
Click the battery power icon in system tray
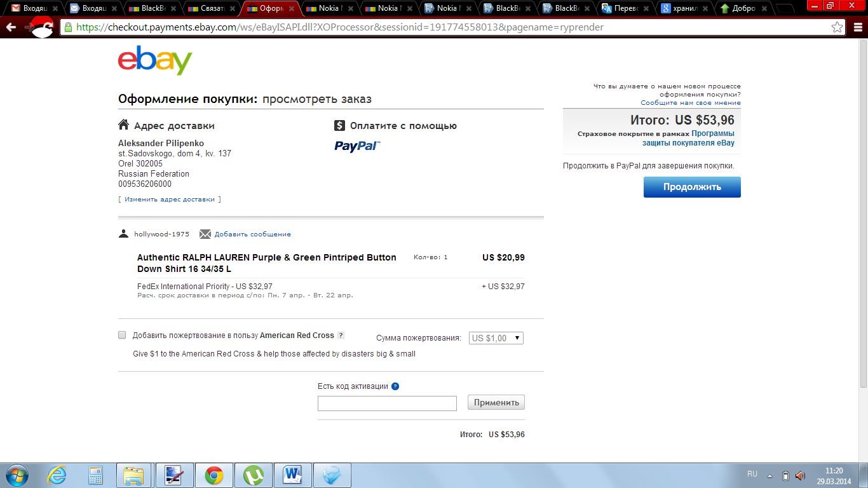click(x=785, y=476)
